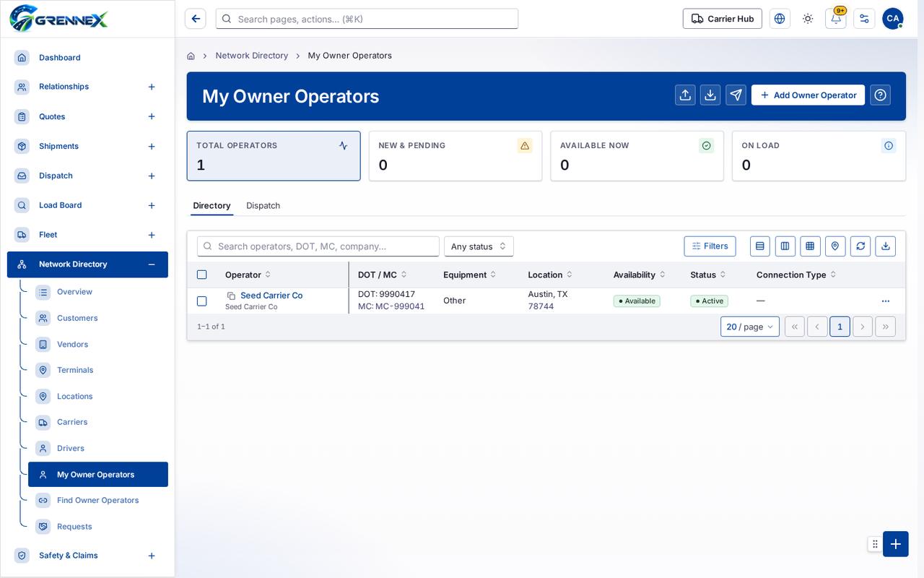Copy icon beside Seed Carrier Co
Viewport: 924px width, 578px height.
pyautogui.click(x=231, y=296)
